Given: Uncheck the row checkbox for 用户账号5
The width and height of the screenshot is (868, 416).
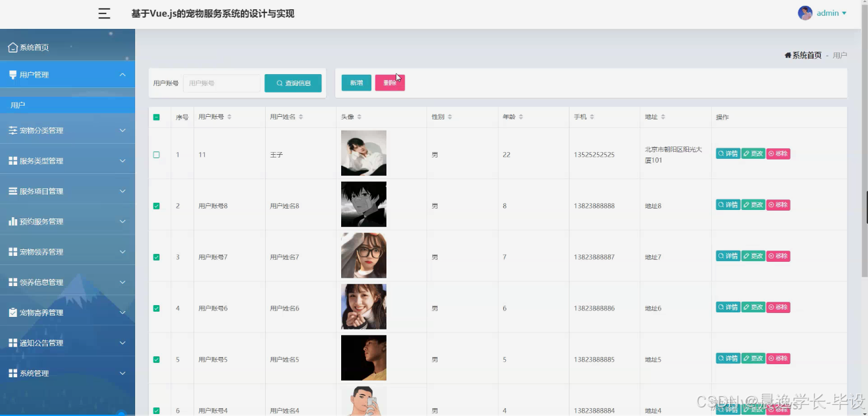Looking at the screenshot, I should point(157,358).
